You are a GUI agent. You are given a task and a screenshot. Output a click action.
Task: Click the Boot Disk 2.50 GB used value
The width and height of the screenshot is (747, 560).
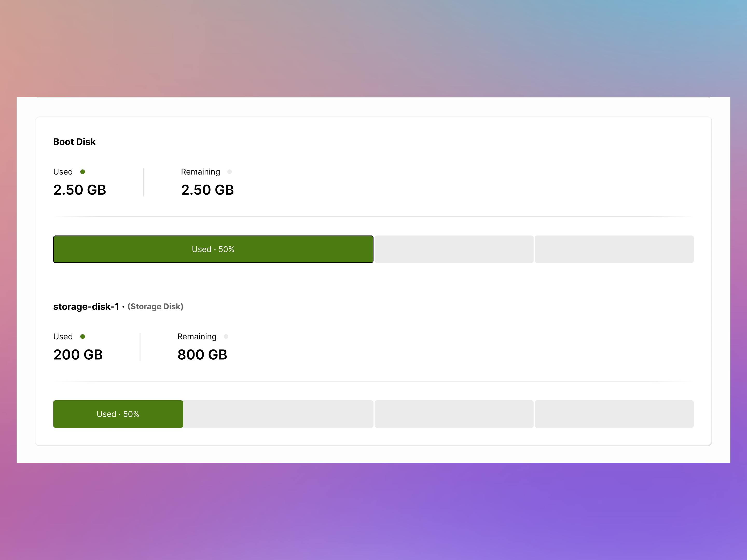coord(80,190)
